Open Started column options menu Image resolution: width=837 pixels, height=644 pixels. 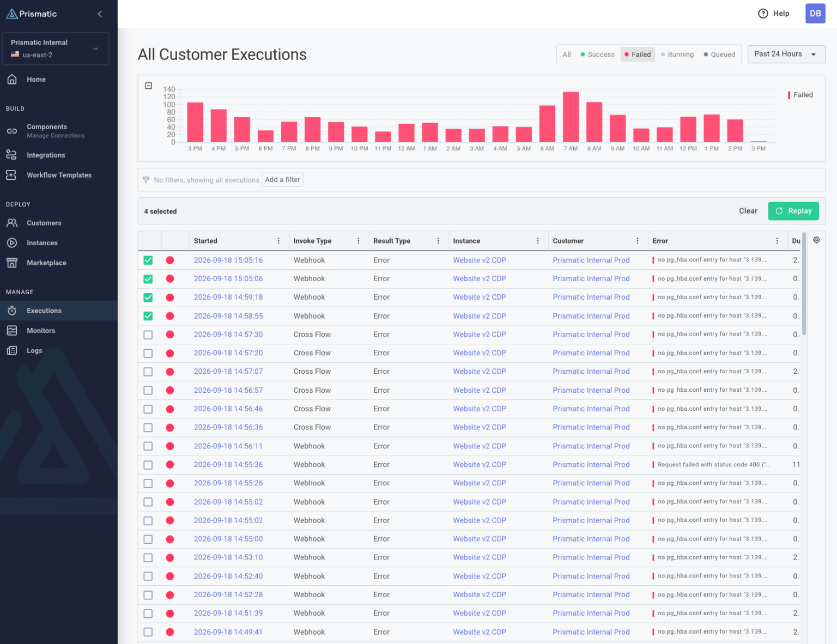[278, 241]
